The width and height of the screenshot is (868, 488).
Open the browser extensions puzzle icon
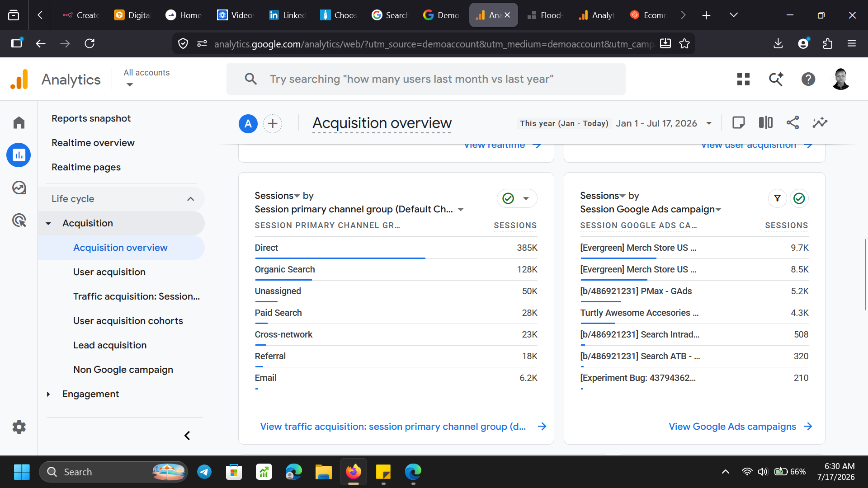pyautogui.click(x=827, y=43)
